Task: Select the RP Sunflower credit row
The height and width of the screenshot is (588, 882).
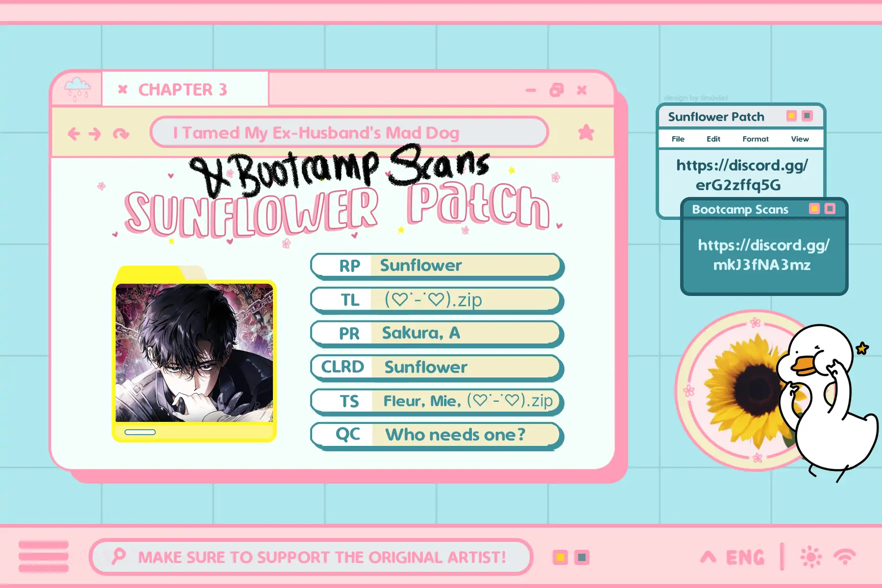Action: (x=437, y=266)
